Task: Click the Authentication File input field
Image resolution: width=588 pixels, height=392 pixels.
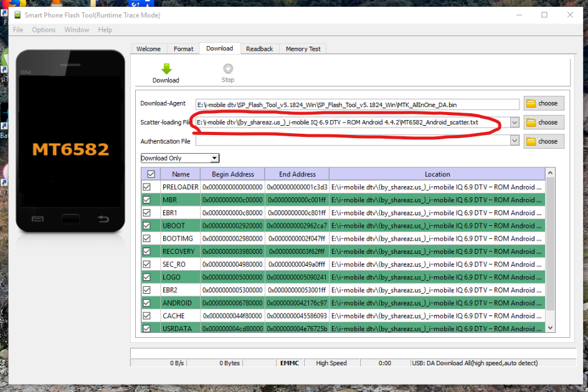Action: [353, 141]
